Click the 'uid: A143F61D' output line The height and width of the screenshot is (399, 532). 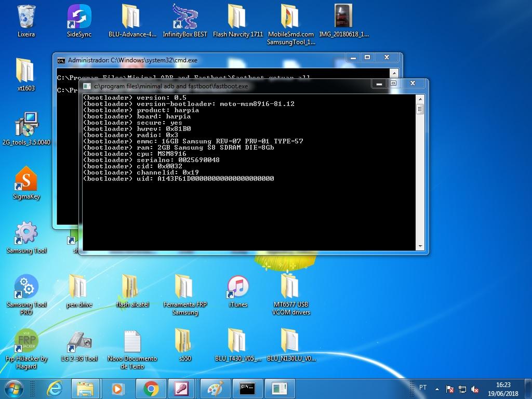click(179, 179)
